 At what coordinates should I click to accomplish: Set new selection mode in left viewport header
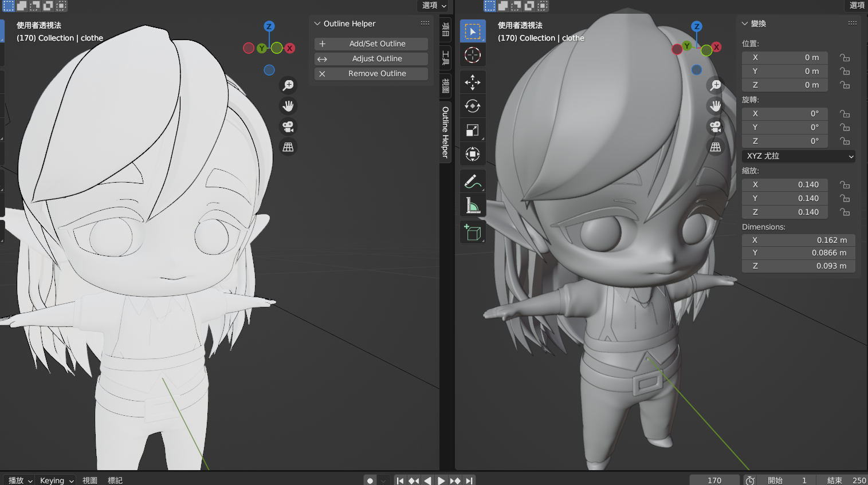point(9,6)
